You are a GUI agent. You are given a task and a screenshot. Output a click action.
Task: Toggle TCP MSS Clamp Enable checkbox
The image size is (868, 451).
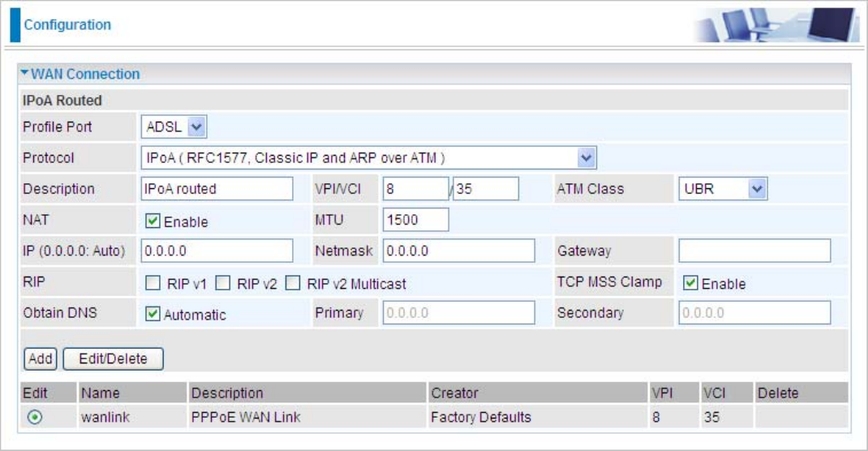(x=690, y=283)
